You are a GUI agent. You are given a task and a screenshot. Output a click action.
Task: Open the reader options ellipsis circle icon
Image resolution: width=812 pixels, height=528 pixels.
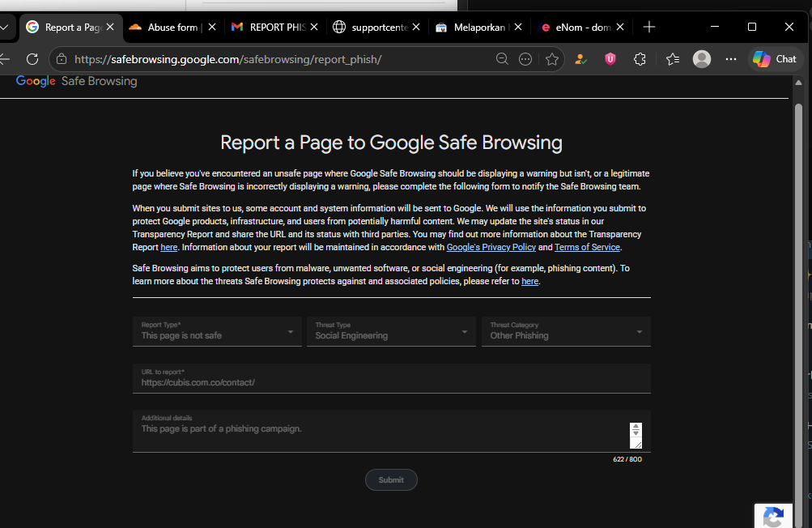(525, 59)
